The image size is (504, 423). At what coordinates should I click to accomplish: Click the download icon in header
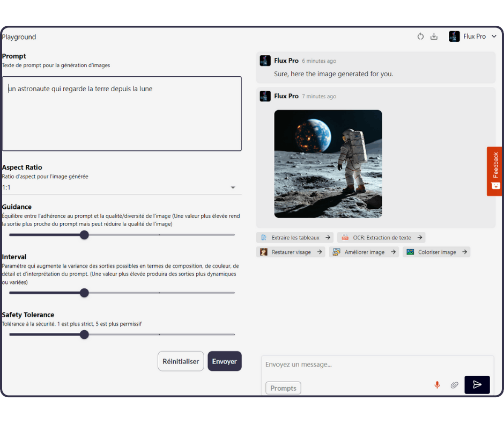(434, 37)
